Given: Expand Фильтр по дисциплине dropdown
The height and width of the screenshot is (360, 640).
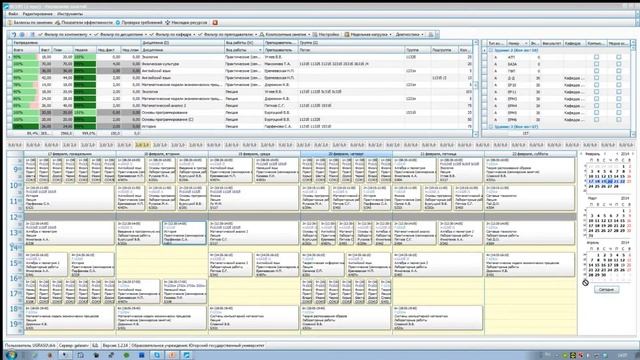Looking at the screenshot, I should [146, 35].
